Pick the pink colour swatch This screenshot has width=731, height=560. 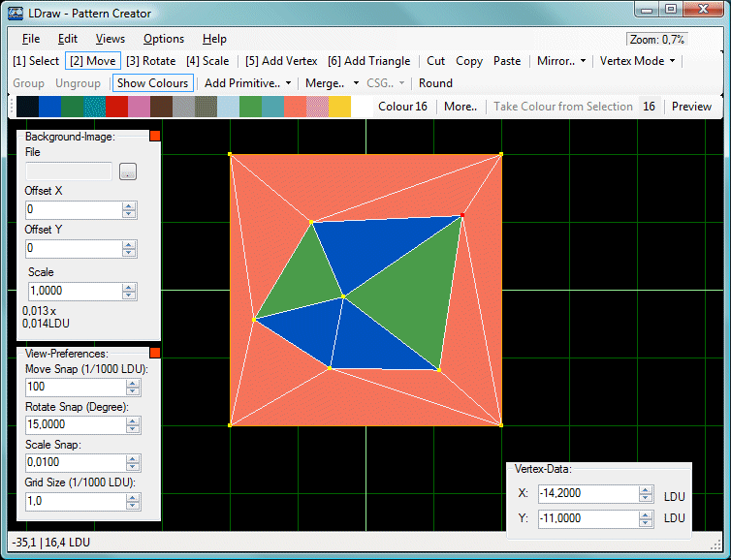pos(140,107)
